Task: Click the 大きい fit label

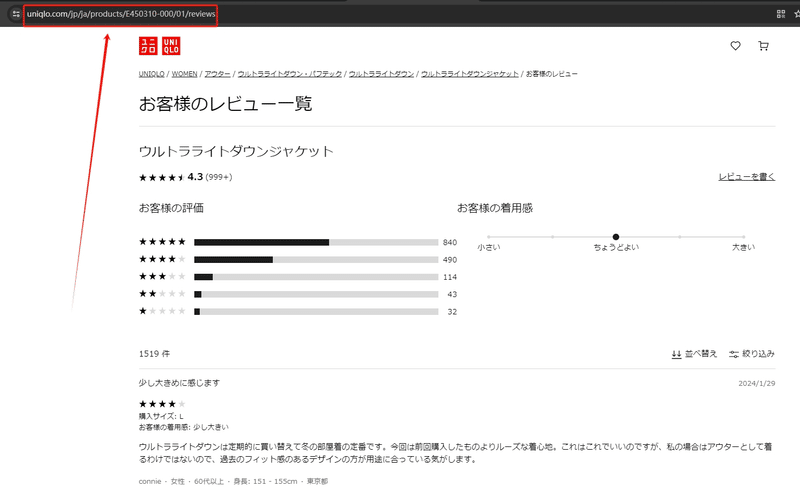Action: pyautogui.click(x=743, y=247)
